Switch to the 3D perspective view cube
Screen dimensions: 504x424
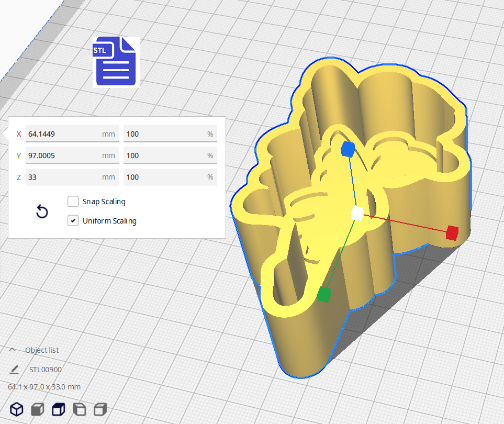pos(17,409)
